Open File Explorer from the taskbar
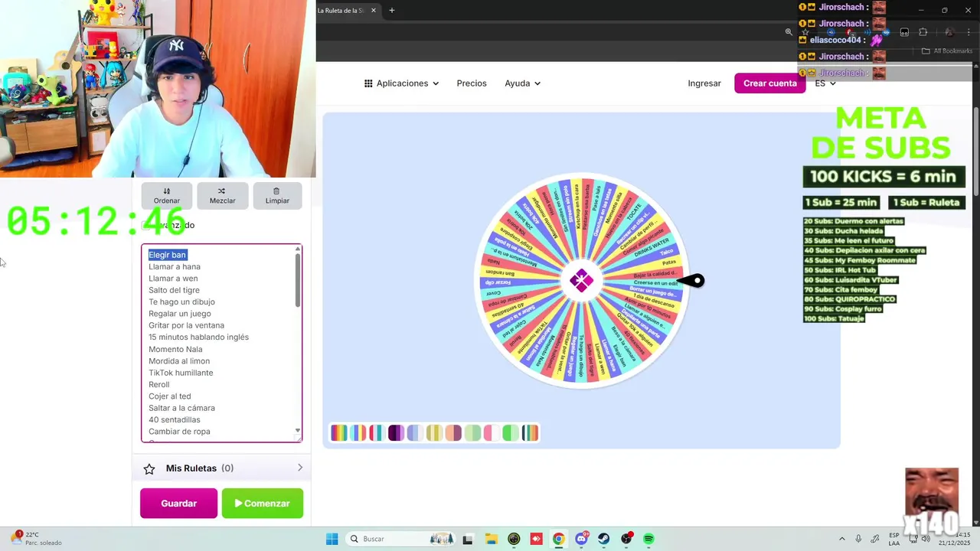The image size is (980, 551). tap(492, 539)
